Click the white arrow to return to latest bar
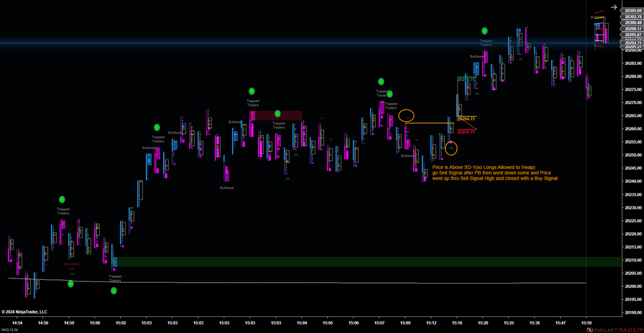The image size is (644, 333). point(613,8)
